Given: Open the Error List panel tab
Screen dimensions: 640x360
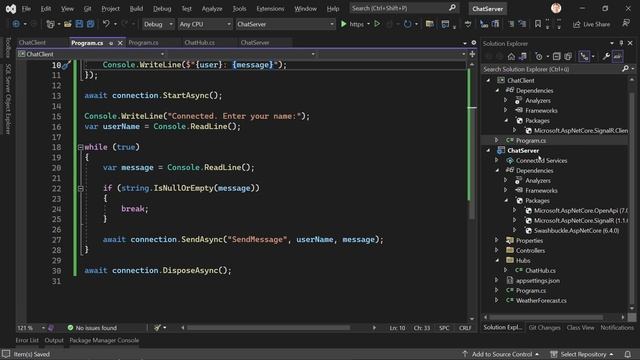Looking at the screenshot, I should [27, 340].
